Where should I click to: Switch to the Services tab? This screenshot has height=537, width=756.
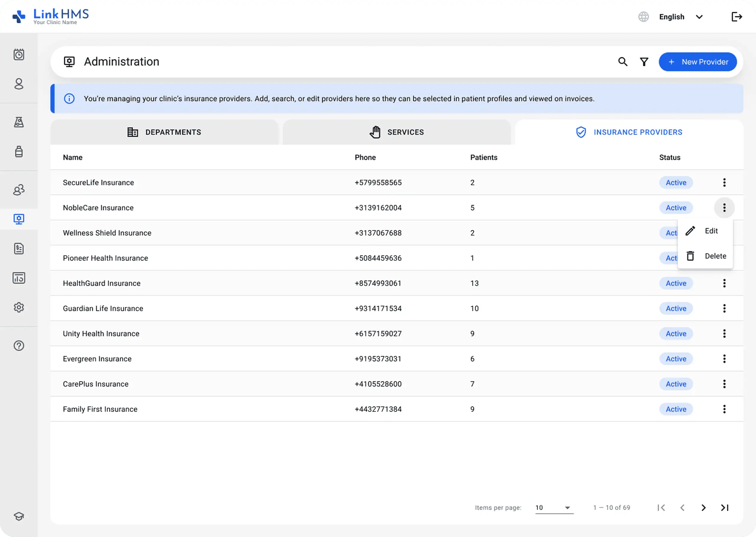point(397,132)
